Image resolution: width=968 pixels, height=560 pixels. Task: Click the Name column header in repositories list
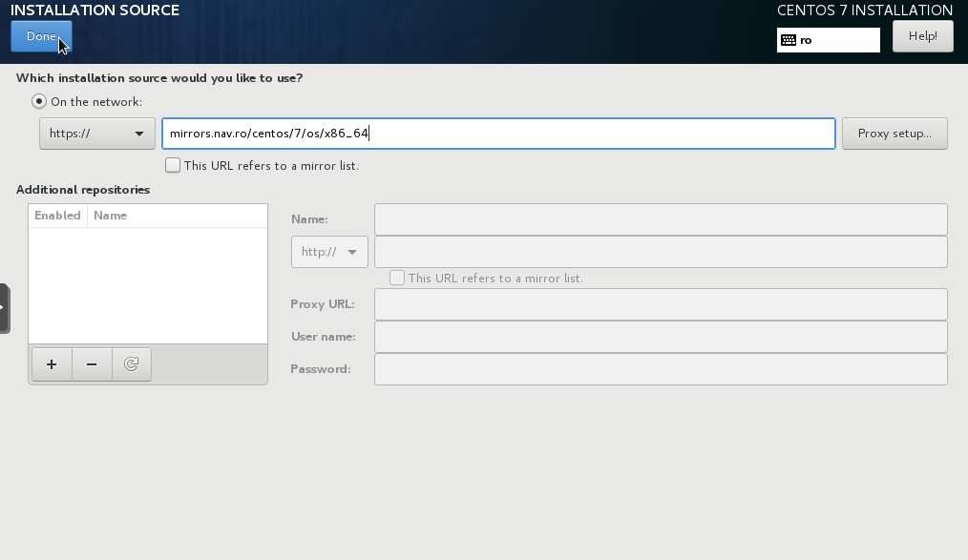pos(178,216)
